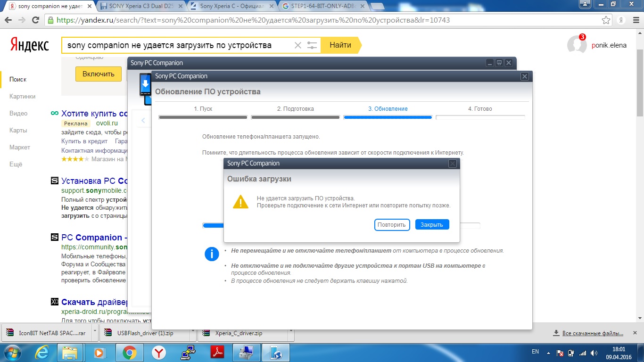Image resolution: width=644 pixels, height=362 pixels.
Task: Open the Установка PC Companion result link
Action: [94, 181]
